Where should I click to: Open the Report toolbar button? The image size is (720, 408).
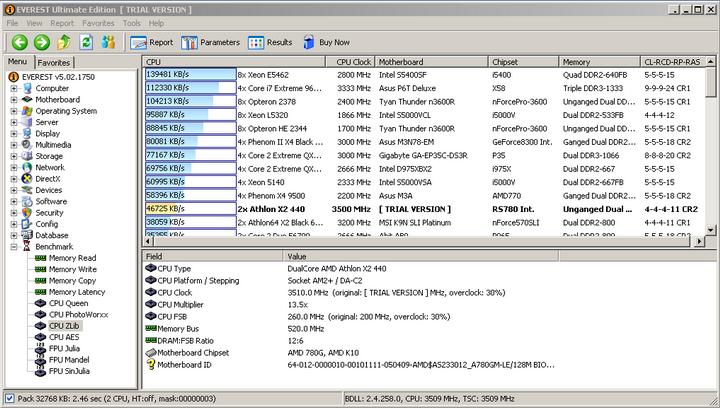(x=152, y=43)
